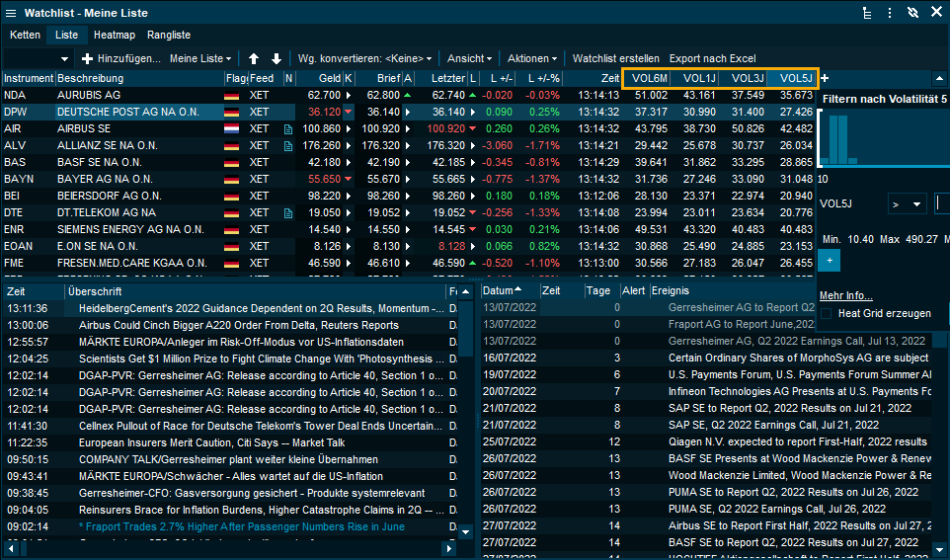Sort by the VOL6M column header
The width and height of the screenshot is (950, 560).
tap(651, 78)
